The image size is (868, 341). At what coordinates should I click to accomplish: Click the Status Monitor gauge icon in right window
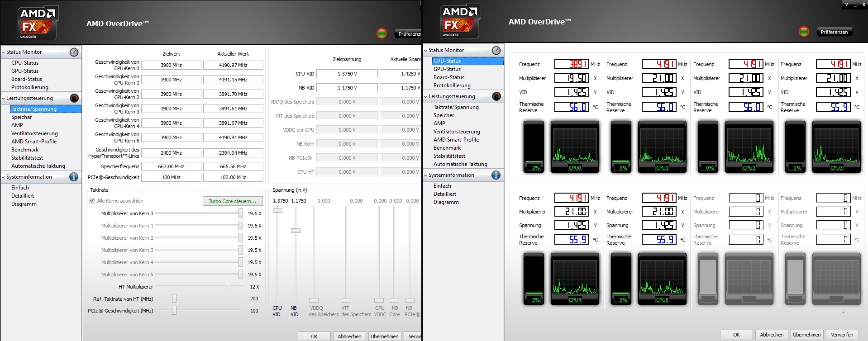(x=496, y=50)
